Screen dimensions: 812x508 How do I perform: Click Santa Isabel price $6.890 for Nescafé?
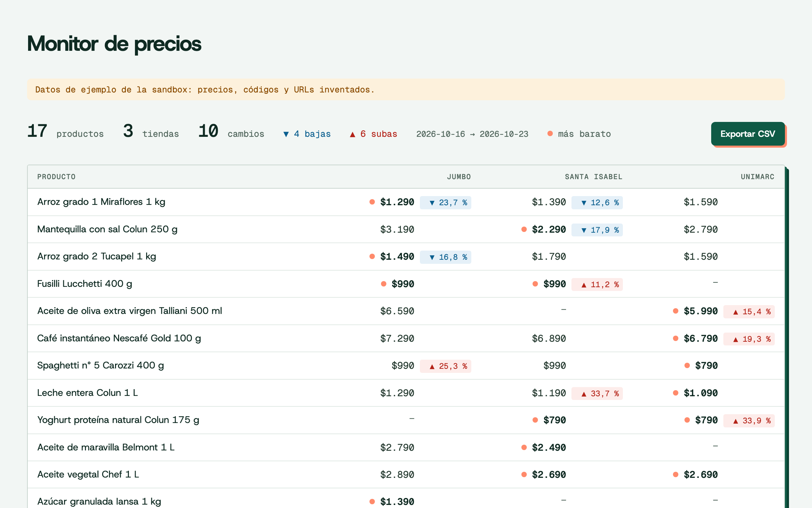tap(549, 339)
